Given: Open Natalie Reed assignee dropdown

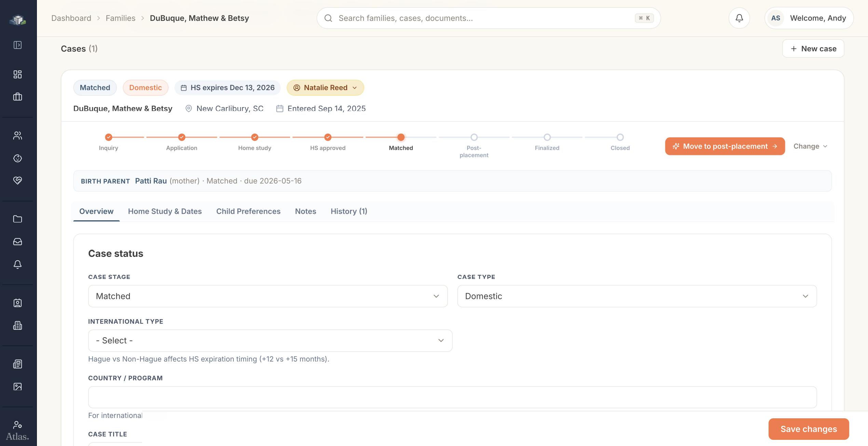Looking at the screenshot, I should [325, 88].
